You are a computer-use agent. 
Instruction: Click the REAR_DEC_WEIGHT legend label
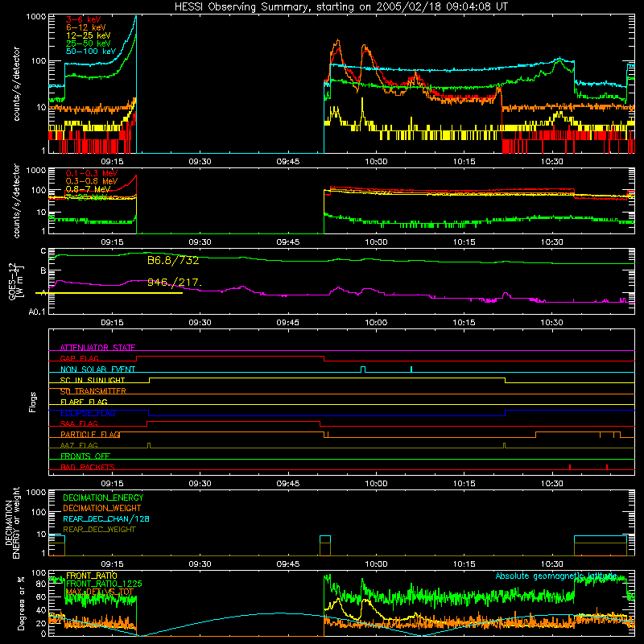click(99, 530)
